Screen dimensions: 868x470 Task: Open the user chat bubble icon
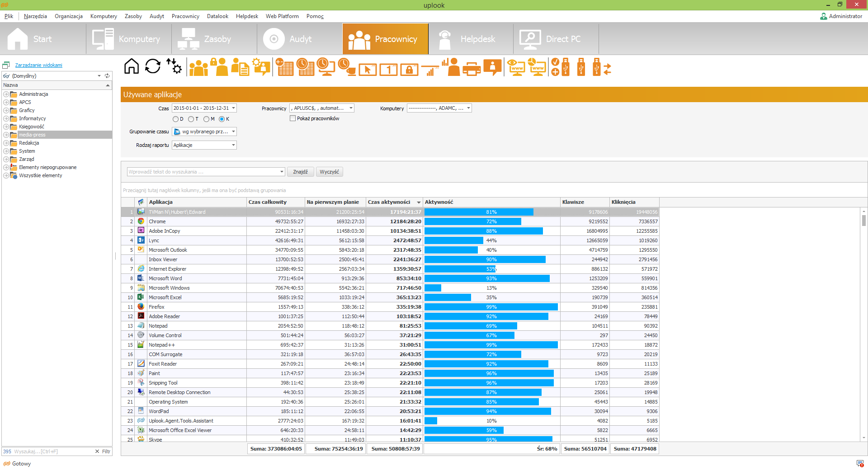tap(492, 67)
